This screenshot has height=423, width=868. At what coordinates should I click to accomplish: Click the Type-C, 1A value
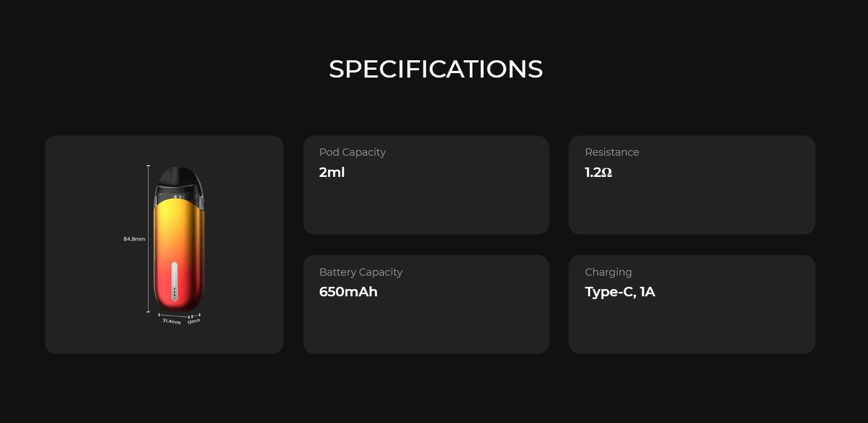click(x=620, y=292)
